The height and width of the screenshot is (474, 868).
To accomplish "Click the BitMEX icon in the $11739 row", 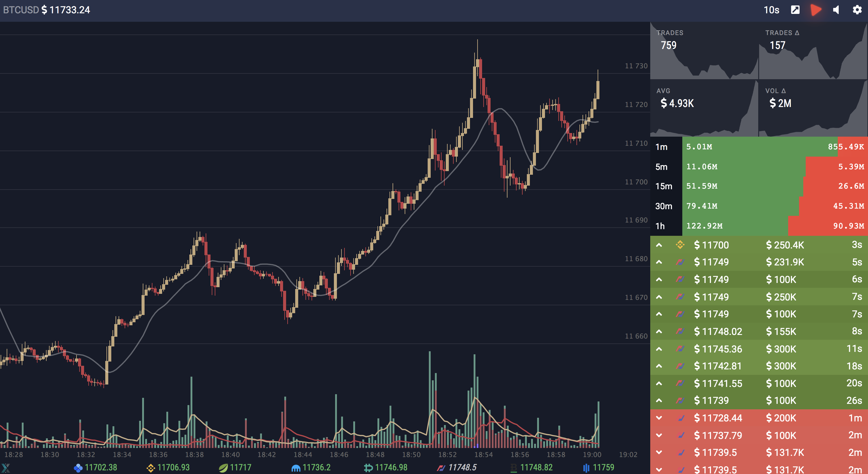I will coord(680,400).
